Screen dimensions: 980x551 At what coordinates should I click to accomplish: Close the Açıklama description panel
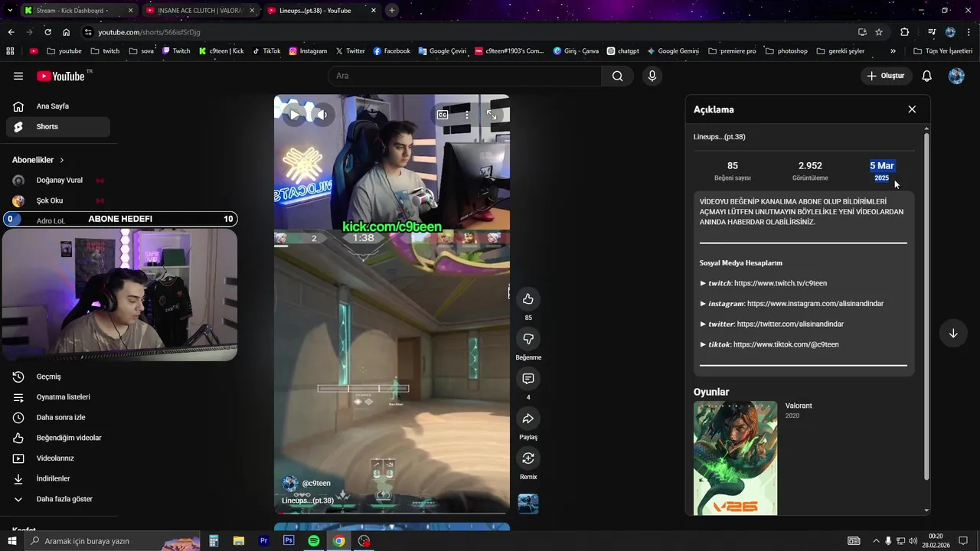[x=912, y=109]
